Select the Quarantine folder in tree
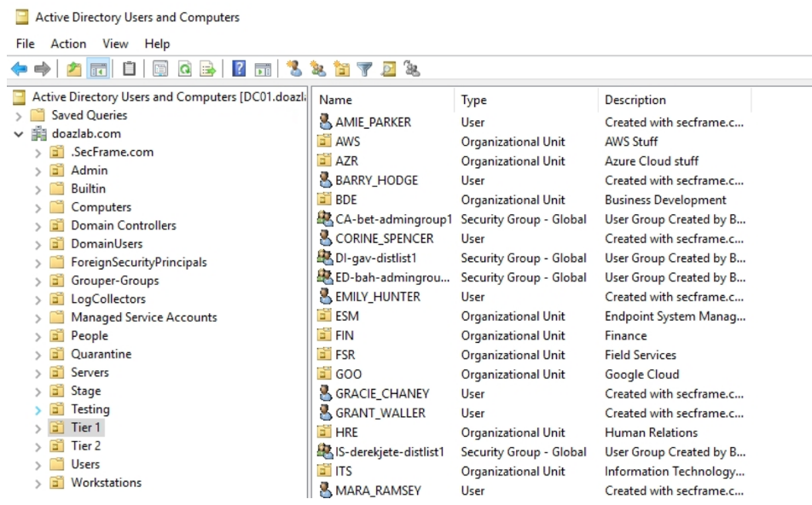 coord(101,354)
